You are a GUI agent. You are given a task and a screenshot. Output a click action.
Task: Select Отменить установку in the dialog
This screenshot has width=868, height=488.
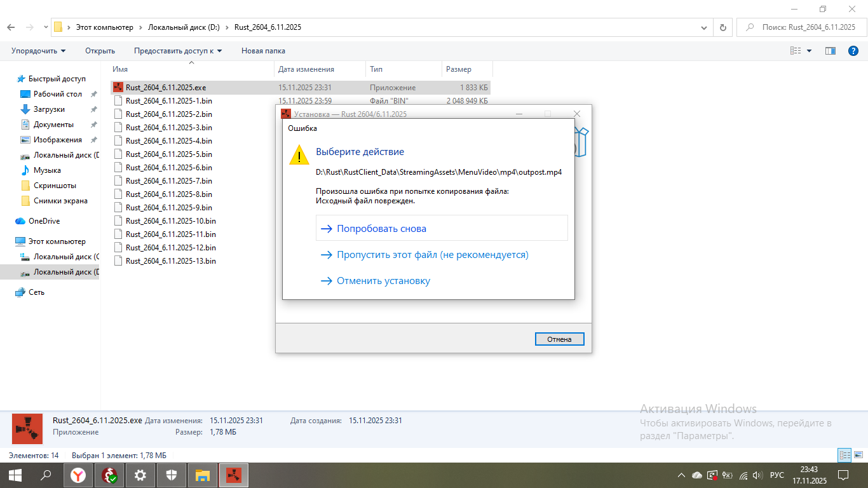click(383, 281)
